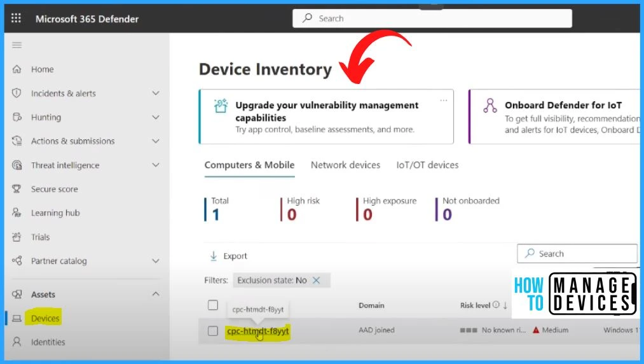Click the Export button
The width and height of the screenshot is (644, 364).
tap(229, 256)
